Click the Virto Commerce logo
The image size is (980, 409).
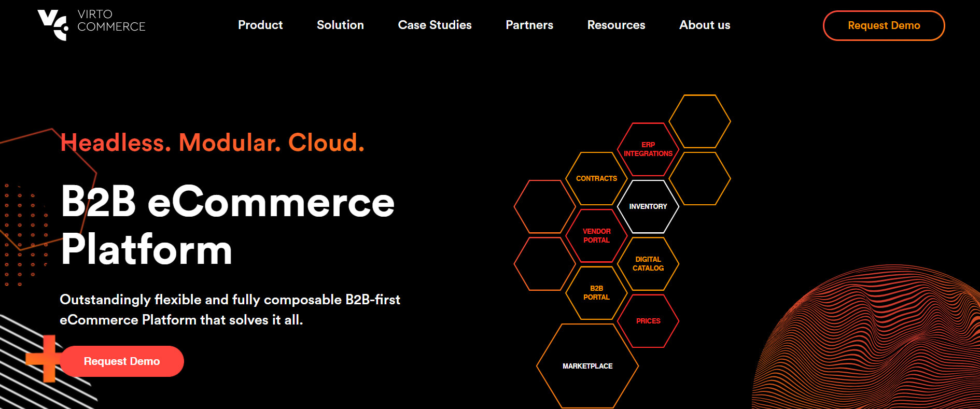(x=91, y=24)
